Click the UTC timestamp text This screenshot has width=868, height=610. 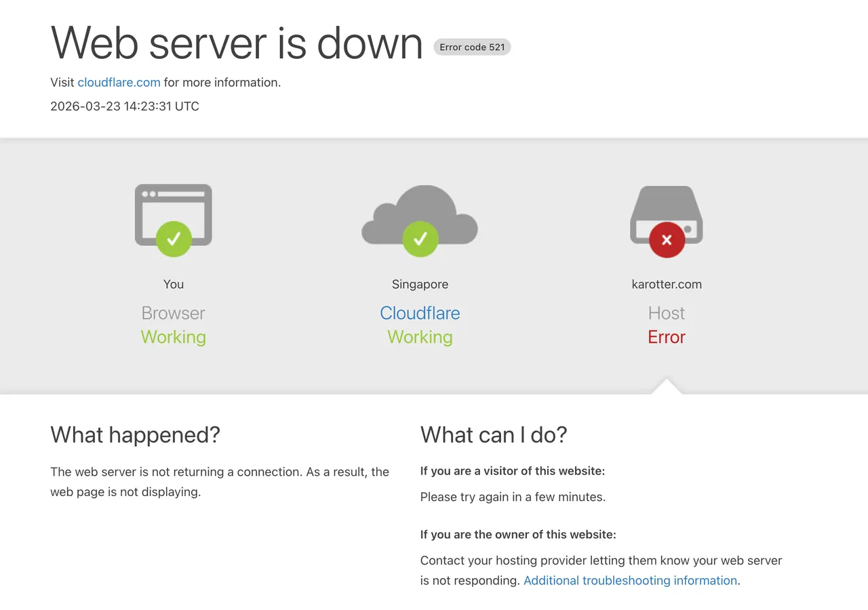click(125, 106)
